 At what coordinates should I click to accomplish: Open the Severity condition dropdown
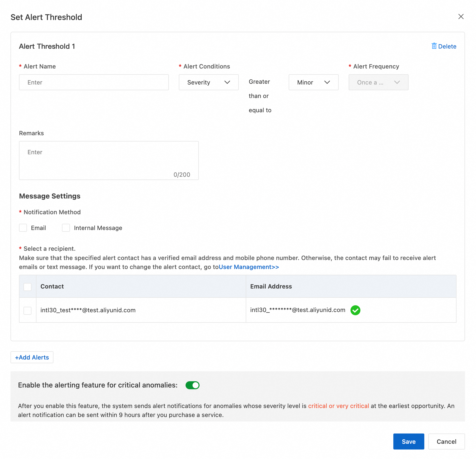[209, 82]
